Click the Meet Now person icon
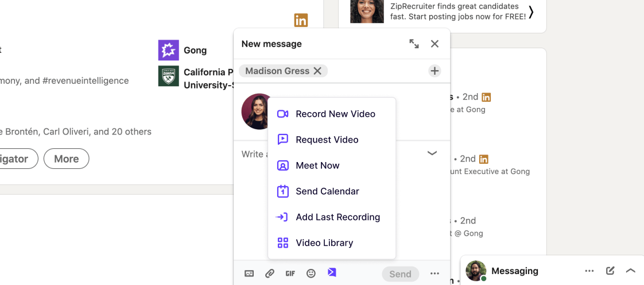This screenshot has height=285, width=644. tap(282, 165)
